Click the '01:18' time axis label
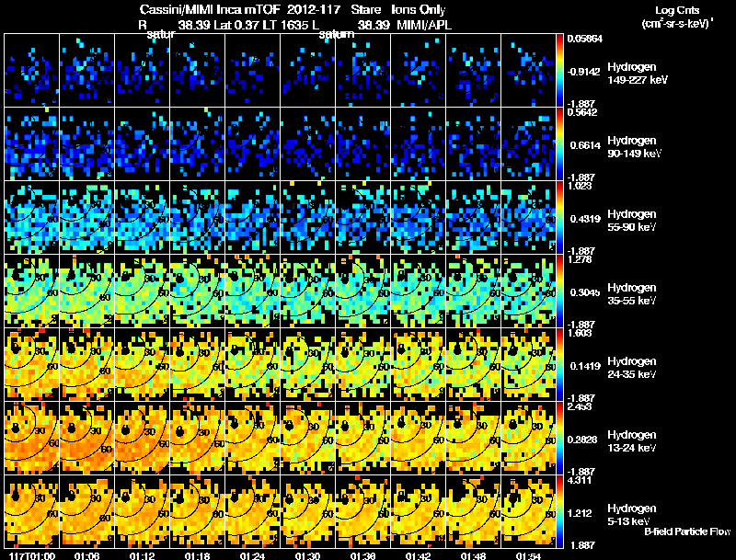The height and width of the screenshot is (560, 736). 198,556
